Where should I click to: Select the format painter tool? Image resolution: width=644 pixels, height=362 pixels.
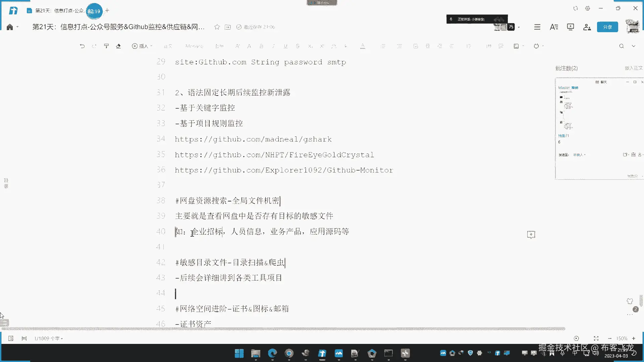106,46
